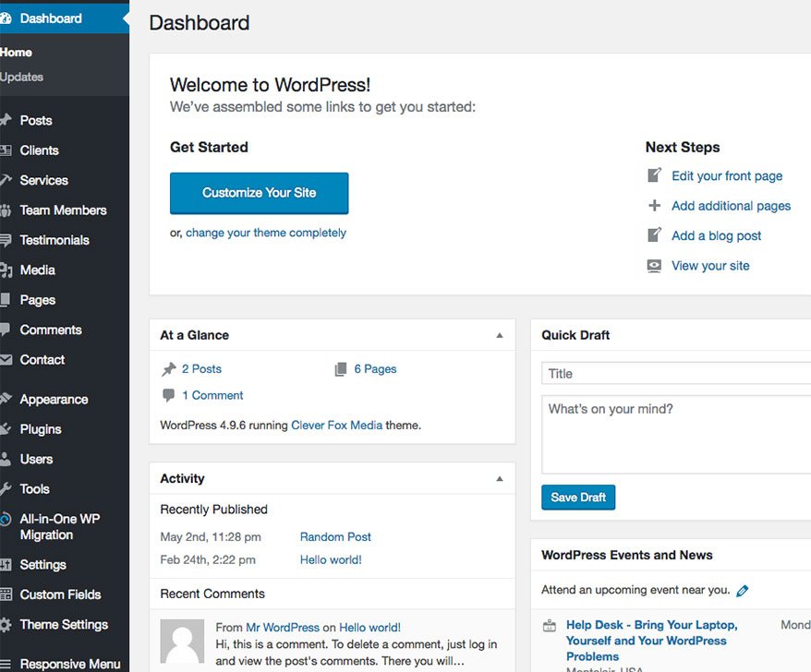Image resolution: width=811 pixels, height=672 pixels.
Task: Click the Users person icon in sidebar
Action: (x=6, y=459)
